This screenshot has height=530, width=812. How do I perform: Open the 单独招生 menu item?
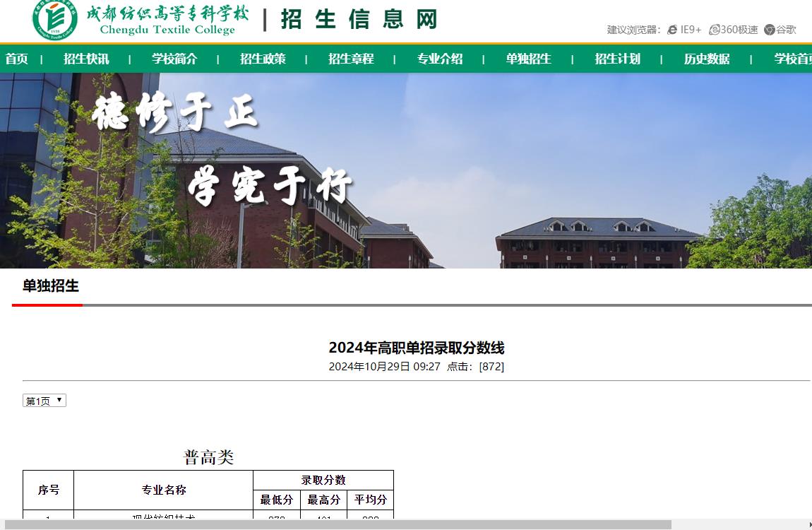click(528, 59)
